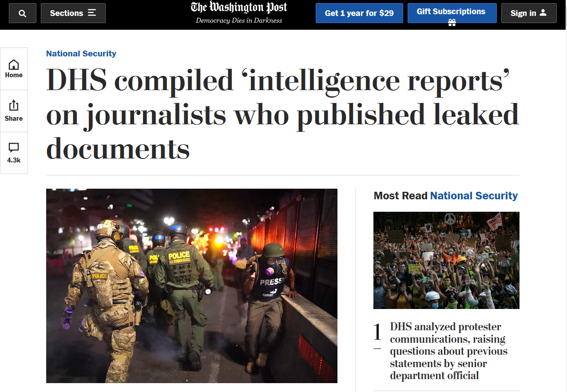Click the gift box icon under Gift Subscriptions

click(452, 23)
